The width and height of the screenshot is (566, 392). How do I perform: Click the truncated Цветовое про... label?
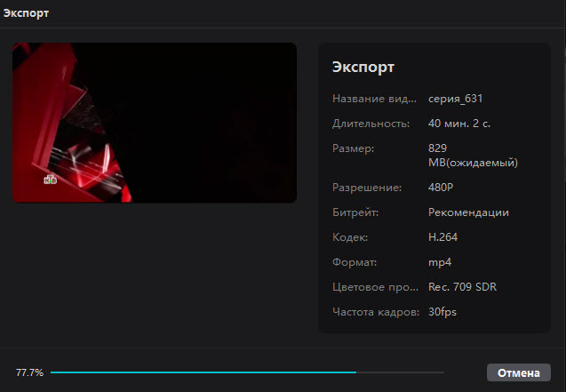pyautogui.click(x=375, y=287)
